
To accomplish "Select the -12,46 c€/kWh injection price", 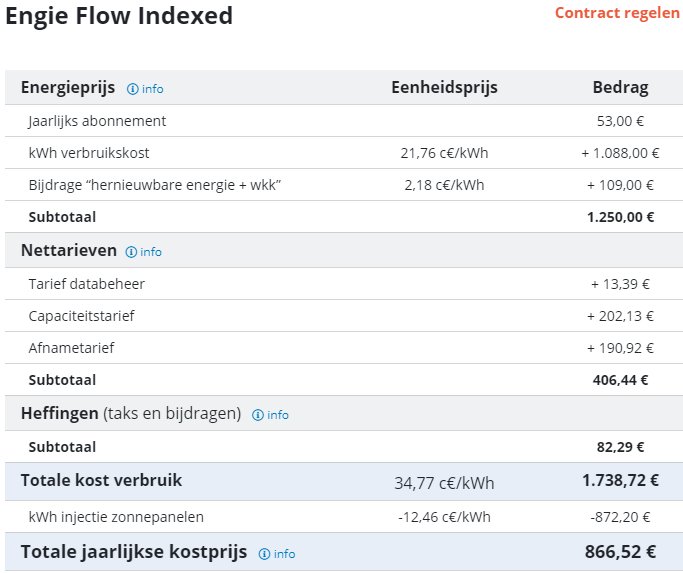I will click(x=444, y=517).
